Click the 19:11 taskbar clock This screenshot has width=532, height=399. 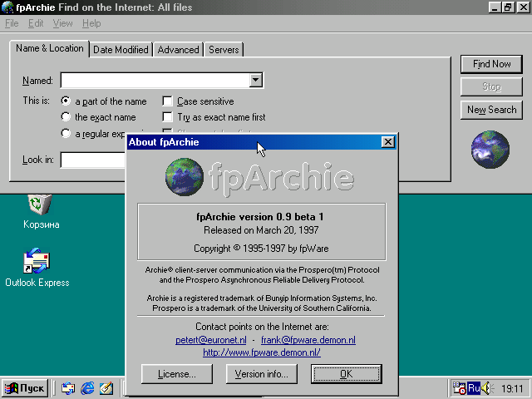point(512,388)
